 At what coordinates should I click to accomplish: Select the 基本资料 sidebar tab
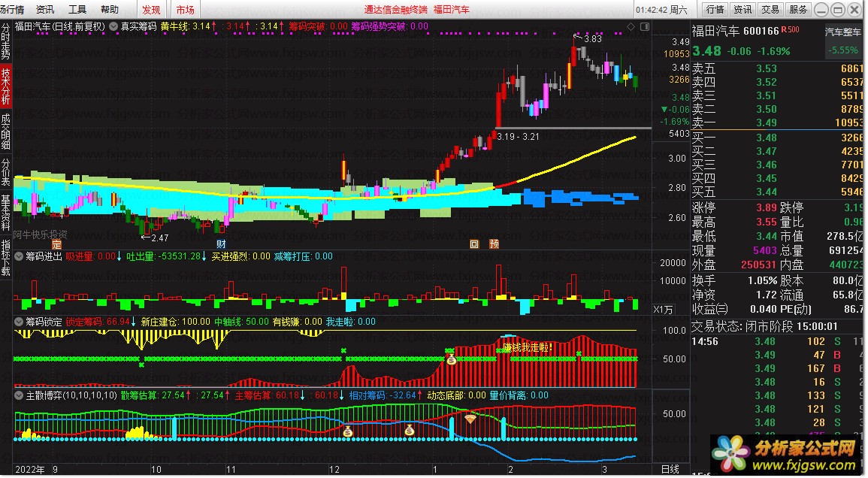click(5, 213)
